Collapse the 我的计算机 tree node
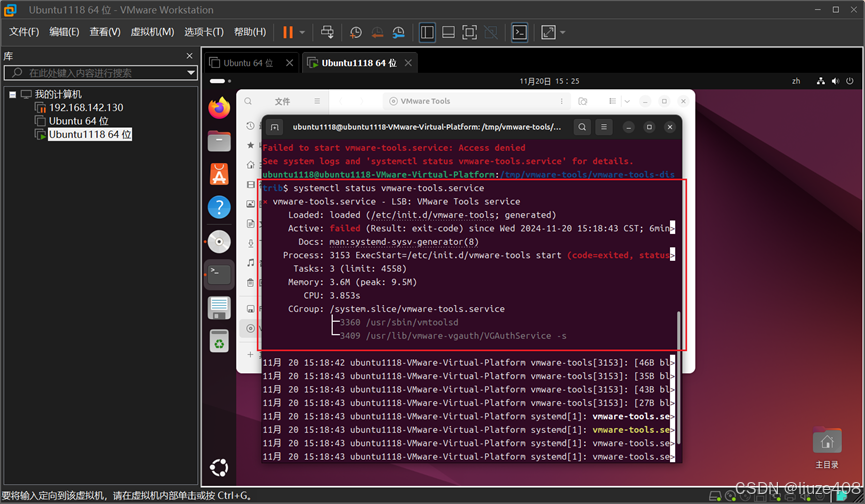Viewport: 865px width, 504px height. point(12,94)
